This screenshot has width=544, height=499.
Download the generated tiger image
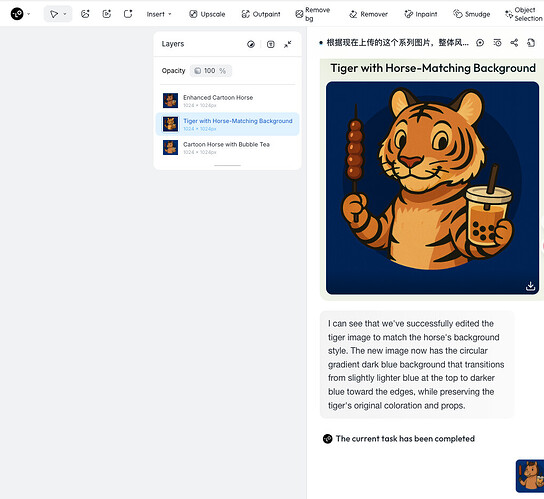[x=530, y=286]
